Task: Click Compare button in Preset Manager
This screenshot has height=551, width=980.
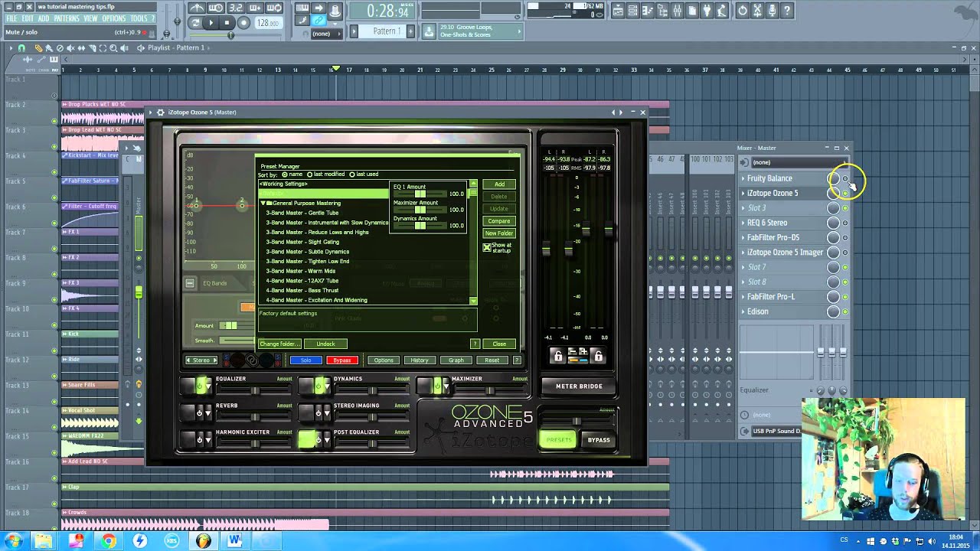Action: (x=499, y=221)
